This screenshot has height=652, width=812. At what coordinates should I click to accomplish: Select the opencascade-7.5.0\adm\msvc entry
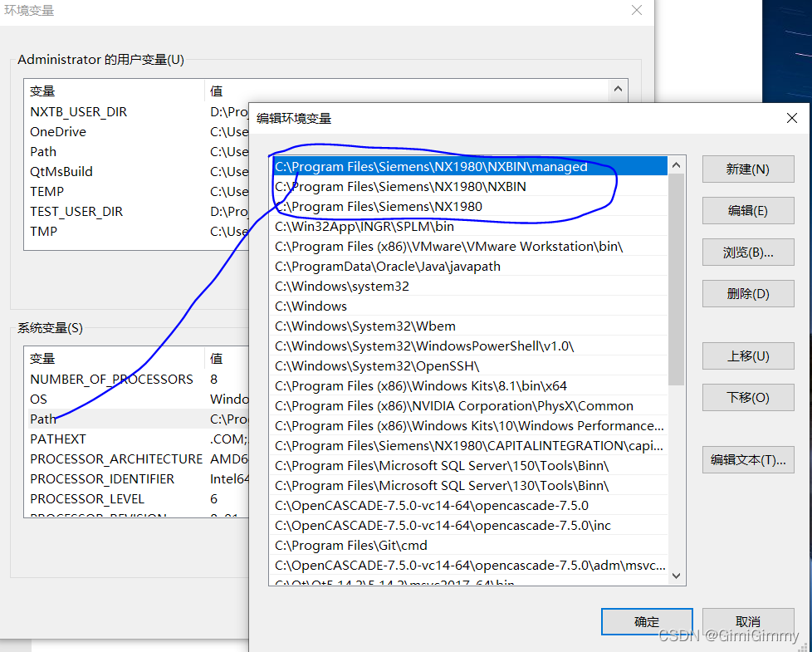(470, 565)
